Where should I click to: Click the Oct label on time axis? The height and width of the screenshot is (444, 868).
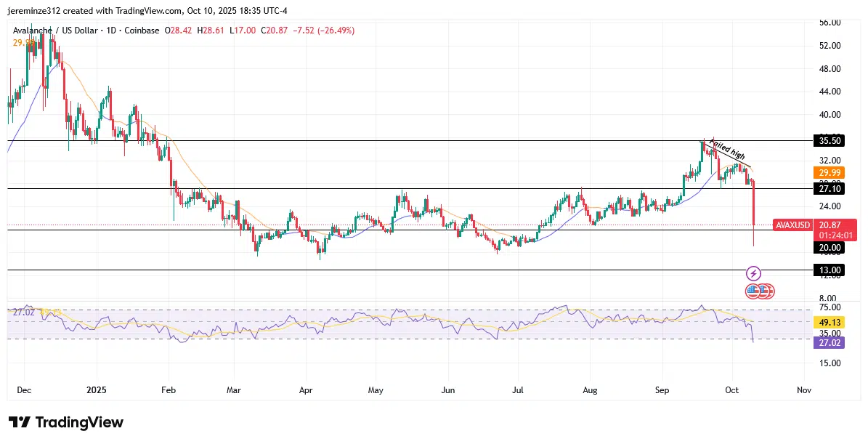(x=731, y=390)
